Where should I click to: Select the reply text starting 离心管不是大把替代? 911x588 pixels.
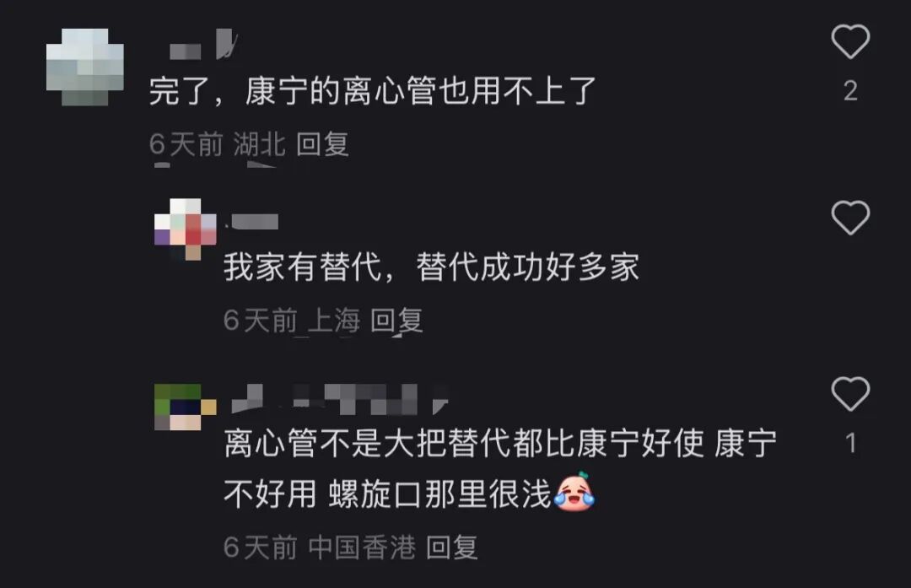pyautogui.click(x=500, y=468)
